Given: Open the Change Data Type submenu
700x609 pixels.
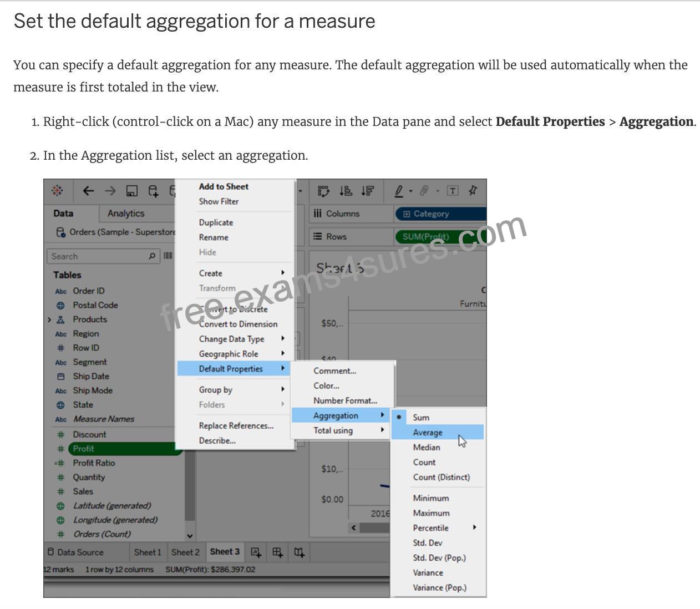Looking at the screenshot, I should pos(234,339).
